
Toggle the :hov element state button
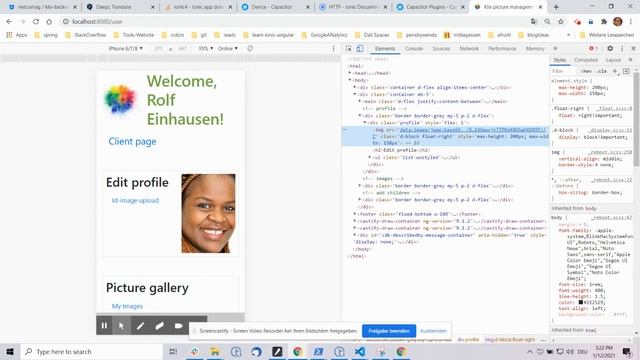coord(587,71)
